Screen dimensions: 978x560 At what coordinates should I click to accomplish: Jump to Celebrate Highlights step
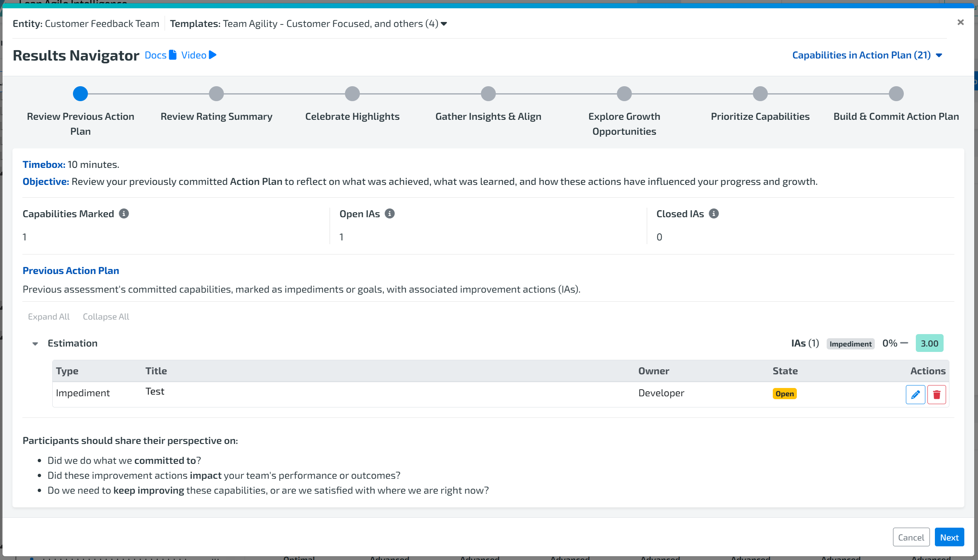tap(352, 94)
